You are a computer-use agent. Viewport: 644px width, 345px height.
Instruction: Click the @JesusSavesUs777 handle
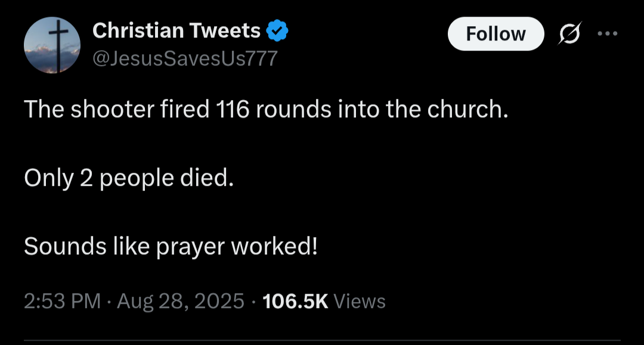pyautogui.click(x=185, y=58)
